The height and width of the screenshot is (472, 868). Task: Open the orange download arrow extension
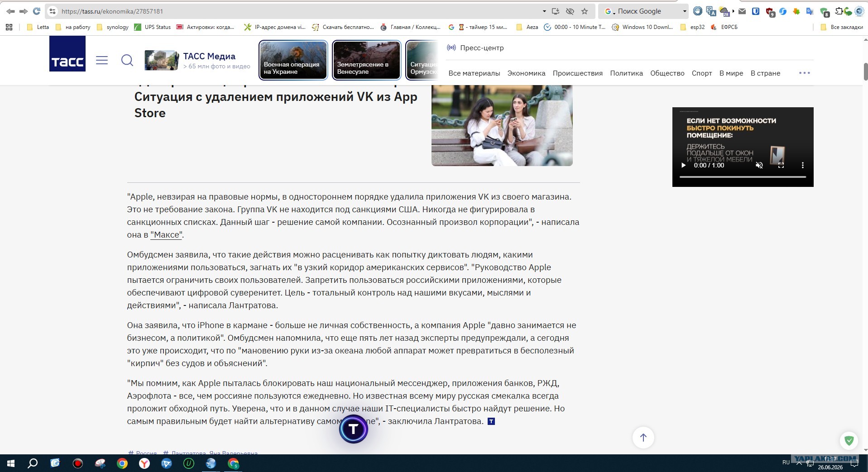[x=796, y=11]
